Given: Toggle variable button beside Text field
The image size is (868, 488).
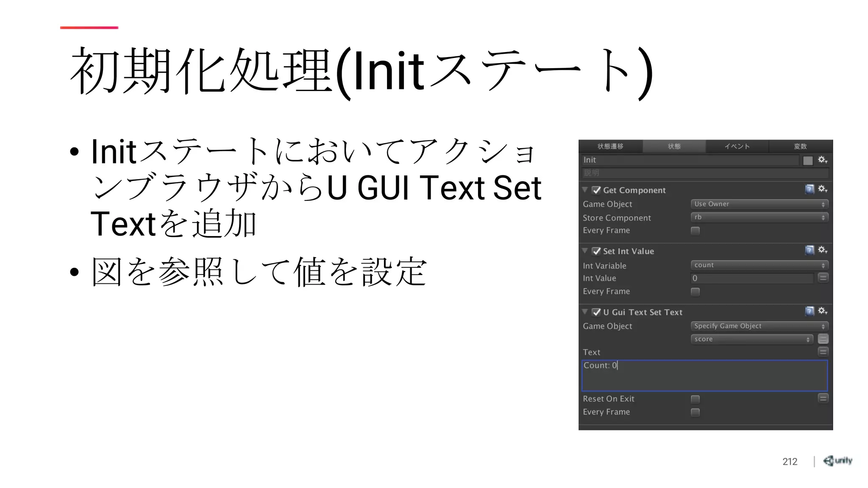Looking at the screenshot, I should pyautogui.click(x=823, y=352).
